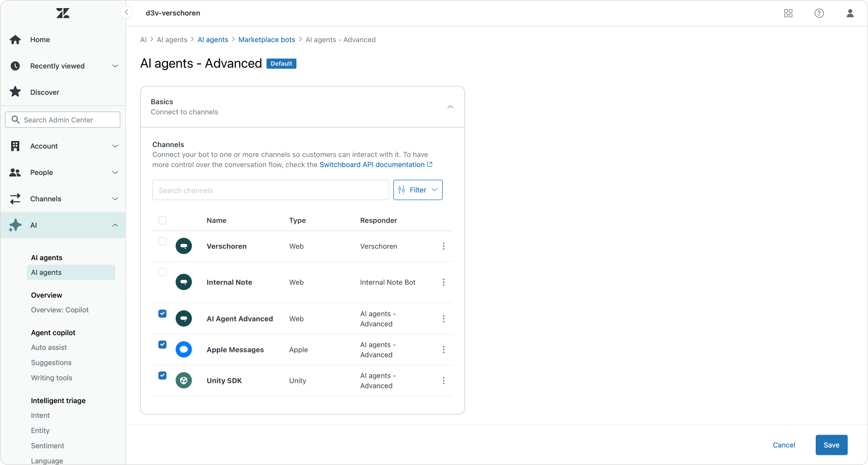Click the Internal Note Bot responder cell
Image resolution: width=868 pixels, height=465 pixels.
(x=388, y=282)
